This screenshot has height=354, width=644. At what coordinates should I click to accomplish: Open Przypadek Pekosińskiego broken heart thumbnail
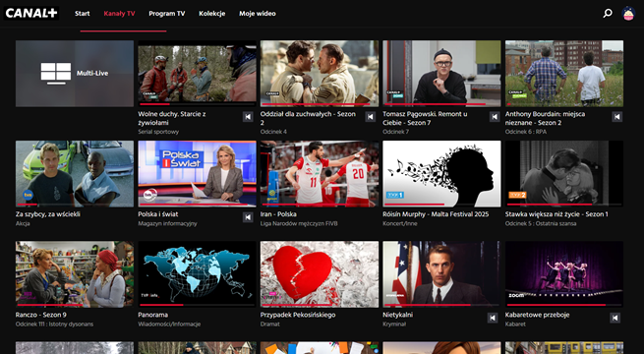320,274
